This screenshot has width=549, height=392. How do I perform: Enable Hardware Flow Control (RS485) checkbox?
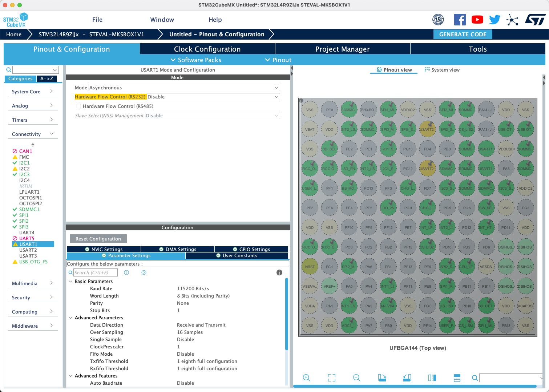point(79,106)
